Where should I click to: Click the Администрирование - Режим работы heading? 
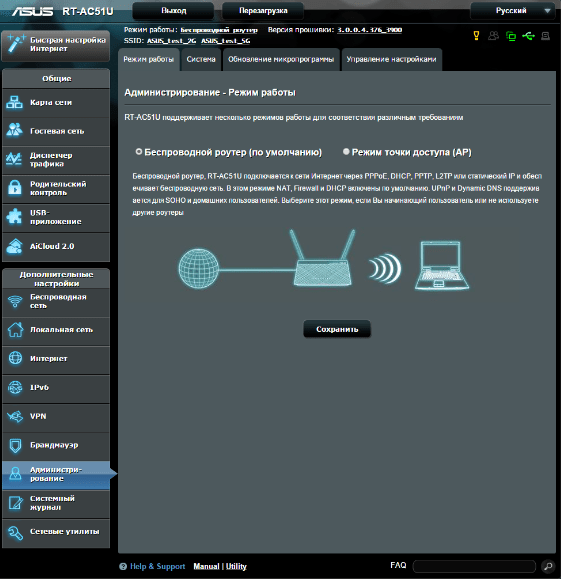click(210, 92)
